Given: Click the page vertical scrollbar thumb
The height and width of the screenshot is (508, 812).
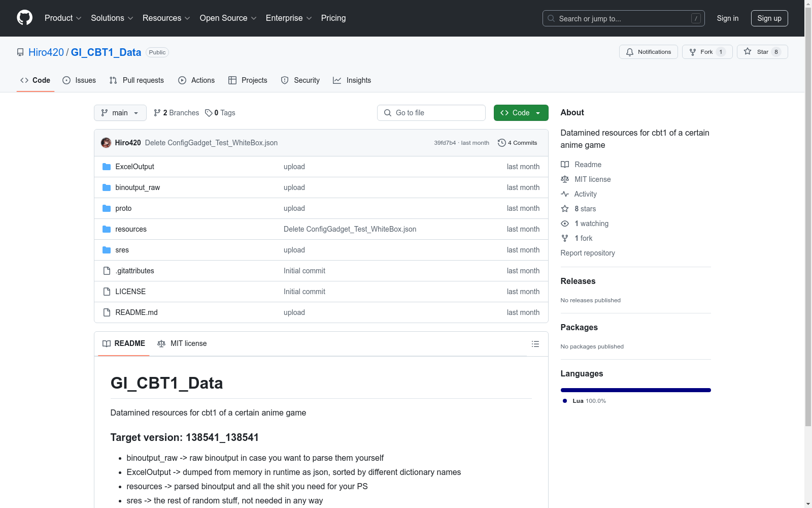Looking at the screenshot, I should point(808,217).
